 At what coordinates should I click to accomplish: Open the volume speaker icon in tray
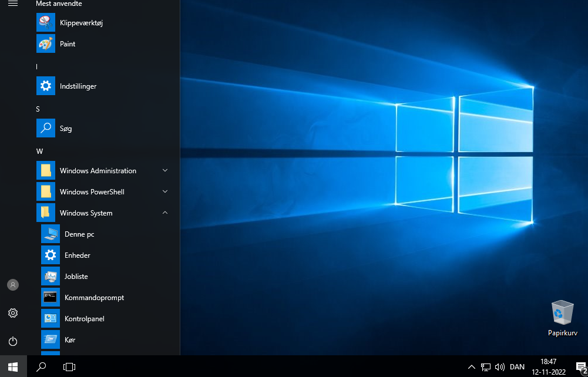[500, 367]
